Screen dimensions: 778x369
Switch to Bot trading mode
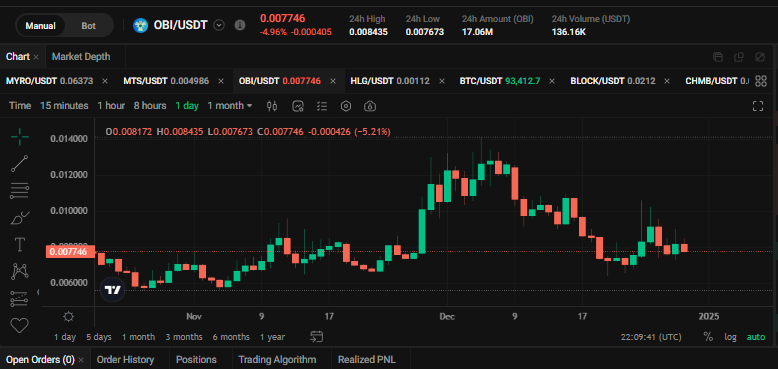click(x=88, y=26)
